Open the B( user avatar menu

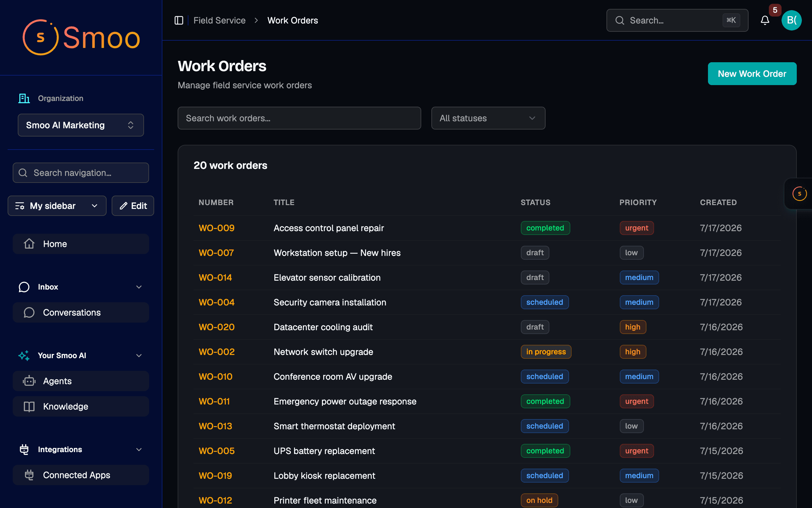(791, 21)
